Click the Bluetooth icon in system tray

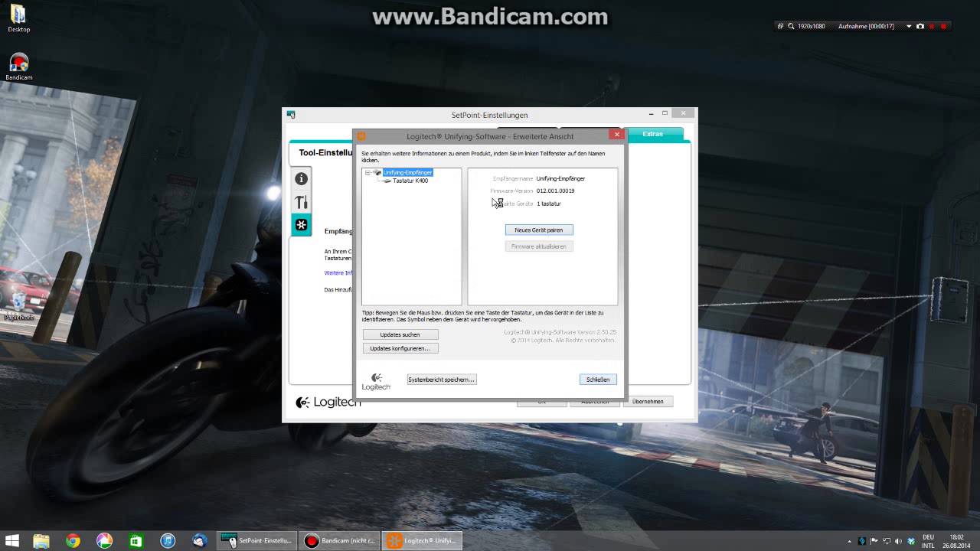(862, 541)
